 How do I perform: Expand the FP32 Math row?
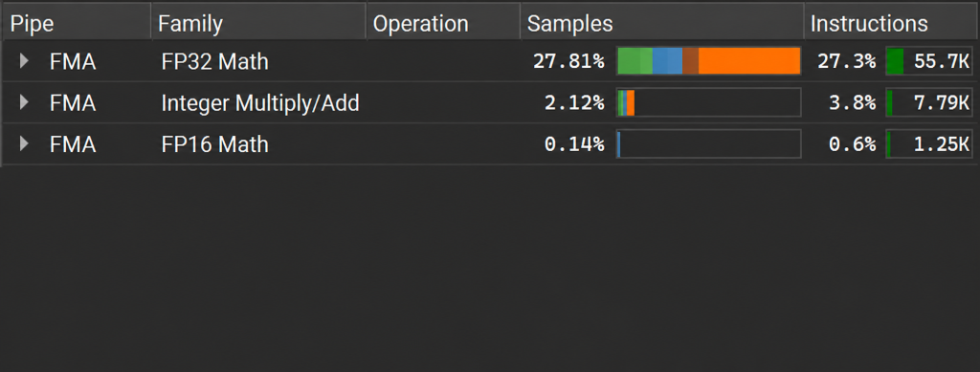(24, 61)
